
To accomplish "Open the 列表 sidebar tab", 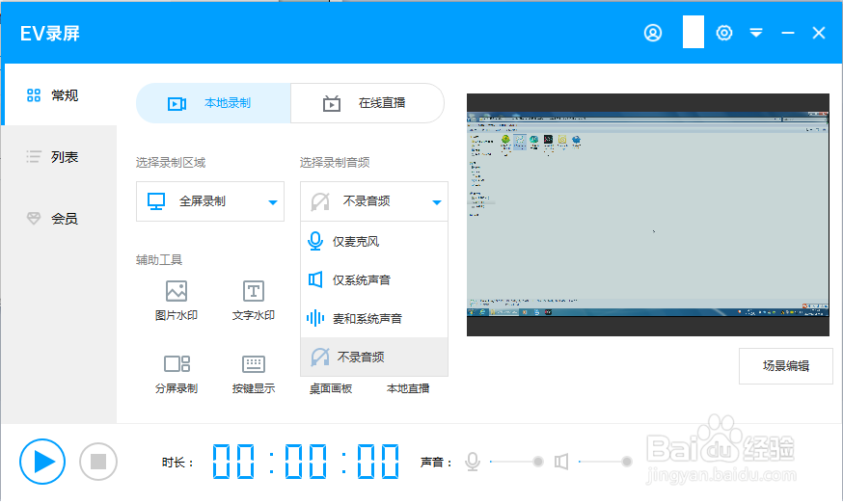I will coord(59,157).
